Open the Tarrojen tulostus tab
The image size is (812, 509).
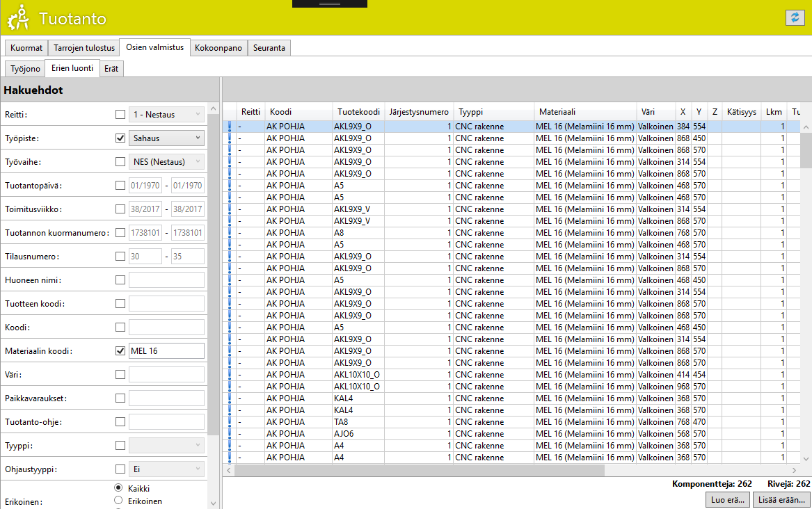click(84, 47)
